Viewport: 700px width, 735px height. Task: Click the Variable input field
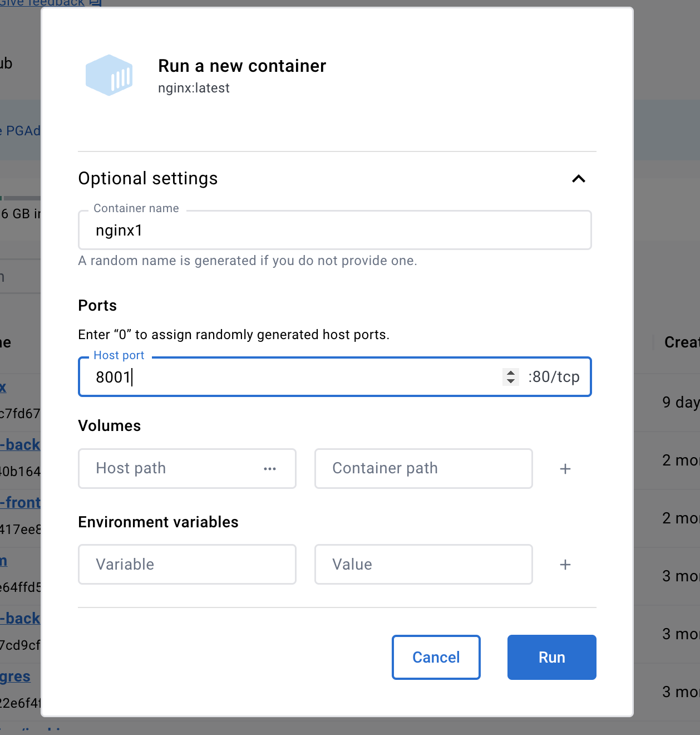click(x=187, y=564)
